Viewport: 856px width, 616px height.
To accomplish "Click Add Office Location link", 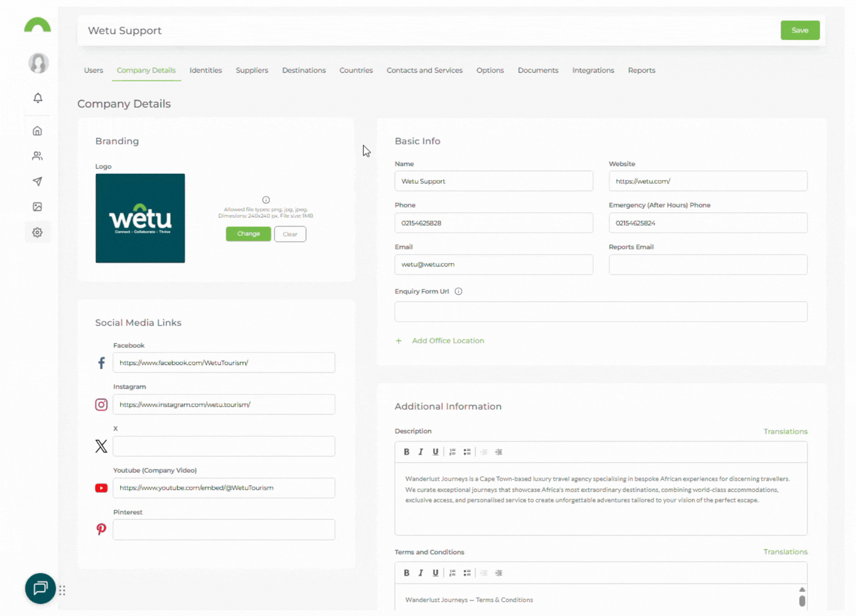I will (x=448, y=341).
